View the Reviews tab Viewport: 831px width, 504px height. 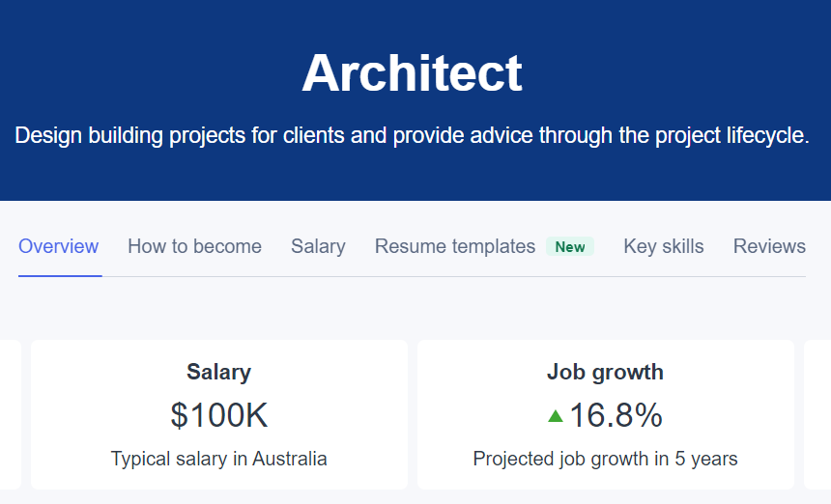pyautogui.click(x=769, y=246)
